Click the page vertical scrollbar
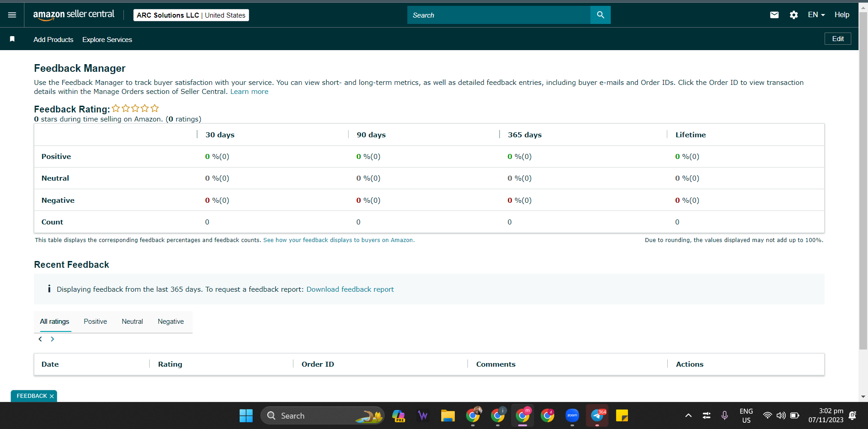 tap(863, 181)
